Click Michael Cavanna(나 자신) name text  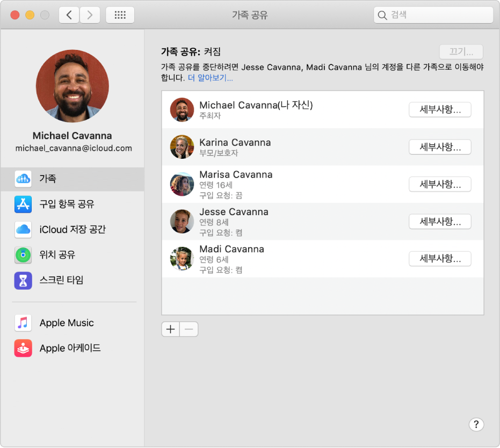[256, 105]
